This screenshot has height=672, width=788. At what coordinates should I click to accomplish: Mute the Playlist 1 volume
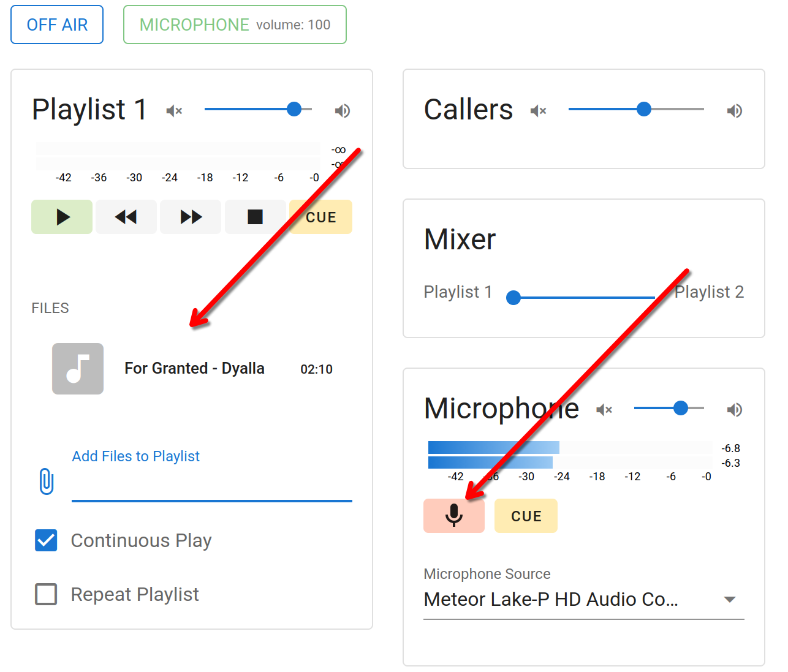[175, 111]
